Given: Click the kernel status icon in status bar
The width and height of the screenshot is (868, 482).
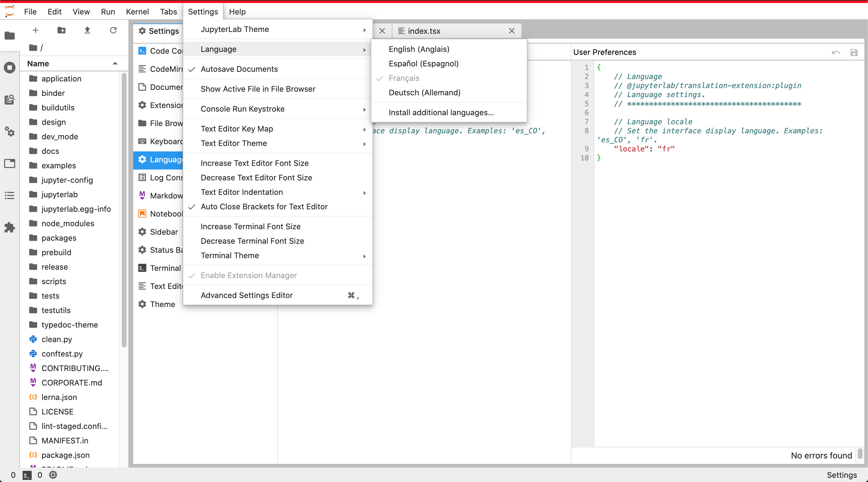Looking at the screenshot, I should coord(53,475).
